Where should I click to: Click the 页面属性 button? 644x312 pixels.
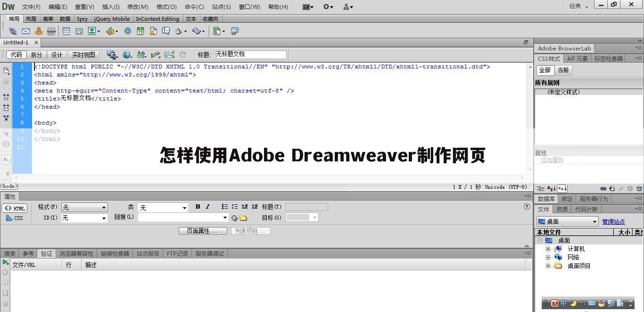pos(203,231)
